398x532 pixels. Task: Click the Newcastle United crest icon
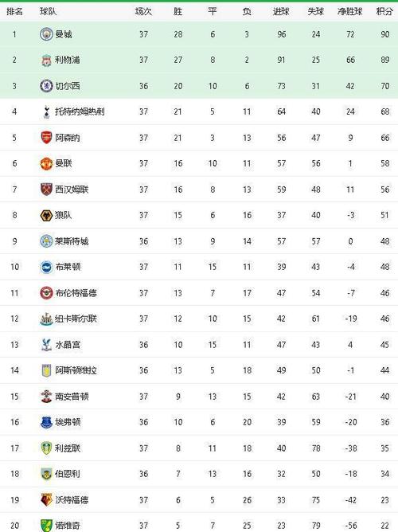(46, 319)
